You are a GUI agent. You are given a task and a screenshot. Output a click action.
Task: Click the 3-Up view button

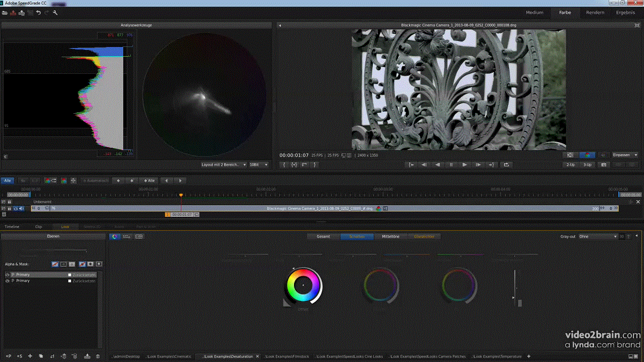587,165
